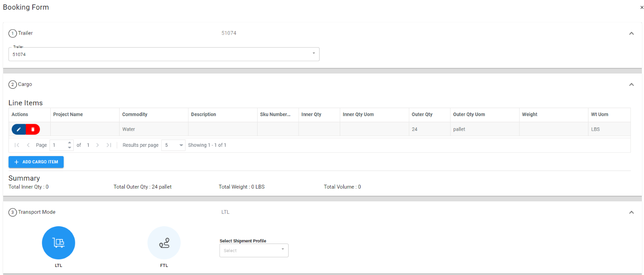
Task: Click the pencil edit icon for Water row
Action: 19,129
